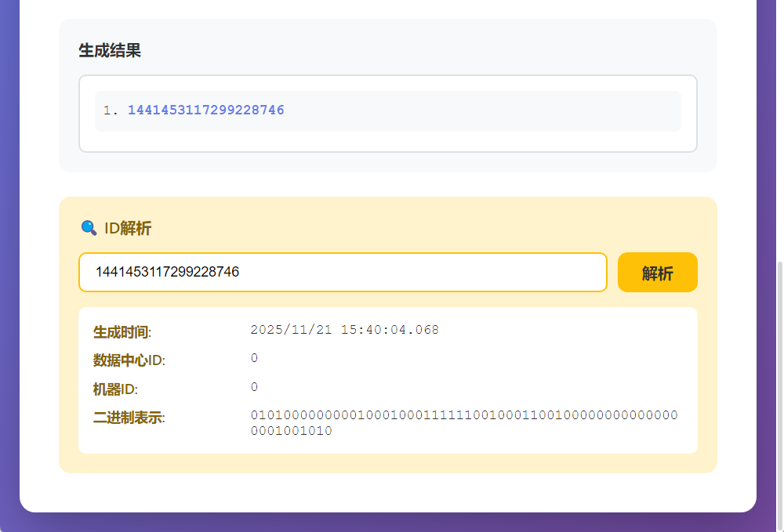Click the magnifier icon beside ID解析
784x532 pixels.
(89, 228)
